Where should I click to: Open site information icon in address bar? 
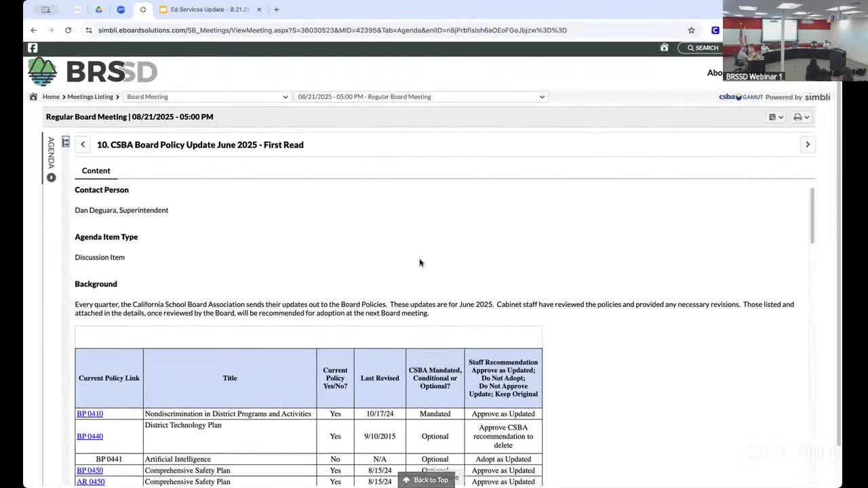pos(88,30)
